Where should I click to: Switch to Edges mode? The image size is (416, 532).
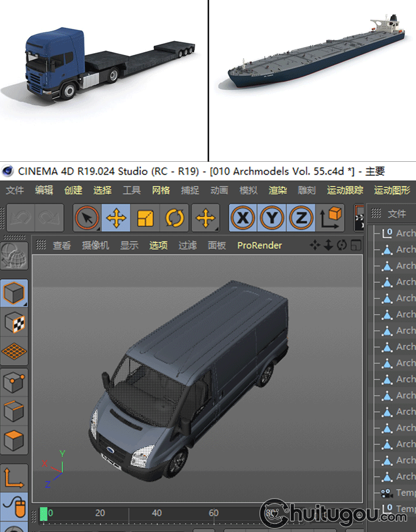(14, 411)
